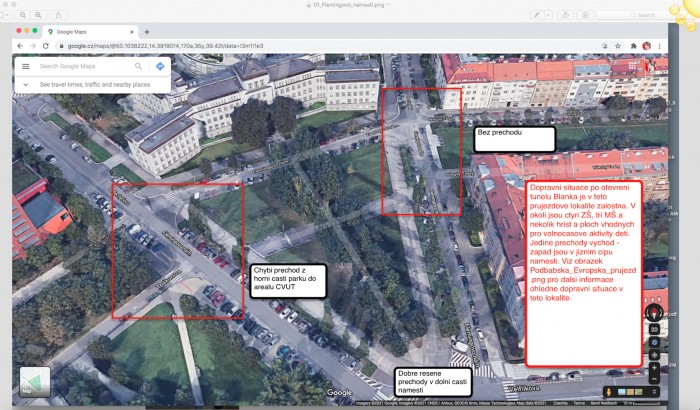This screenshot has height=410, width=700.
Task: Zoom out with Preview's magnifier minus icon
Action: tap(22, 15)
